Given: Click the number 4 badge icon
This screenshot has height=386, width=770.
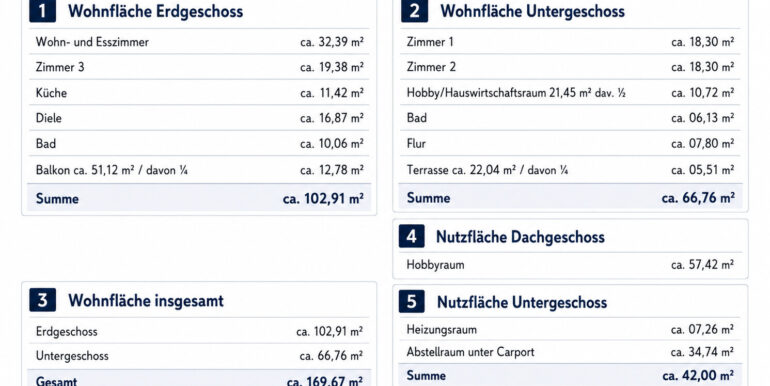Looking at the screenshot, I should click(412, 236).
